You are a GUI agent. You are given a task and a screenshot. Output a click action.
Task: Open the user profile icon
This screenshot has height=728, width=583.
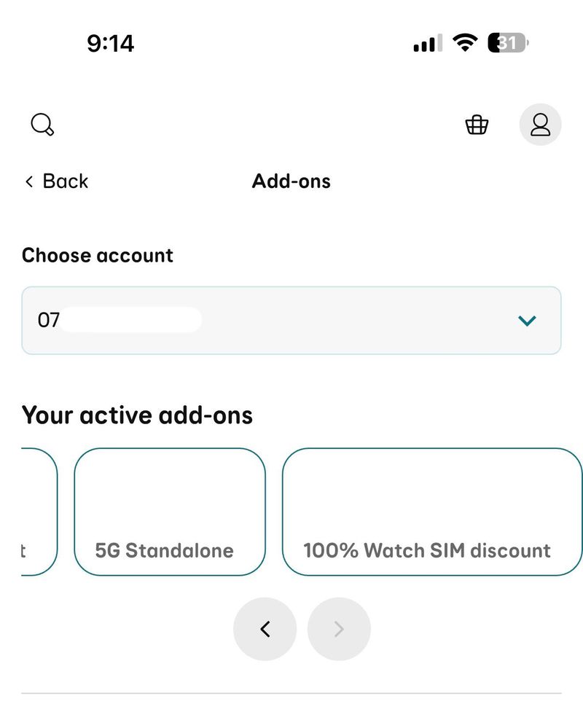pyautogui.click(x=540, y=125)
